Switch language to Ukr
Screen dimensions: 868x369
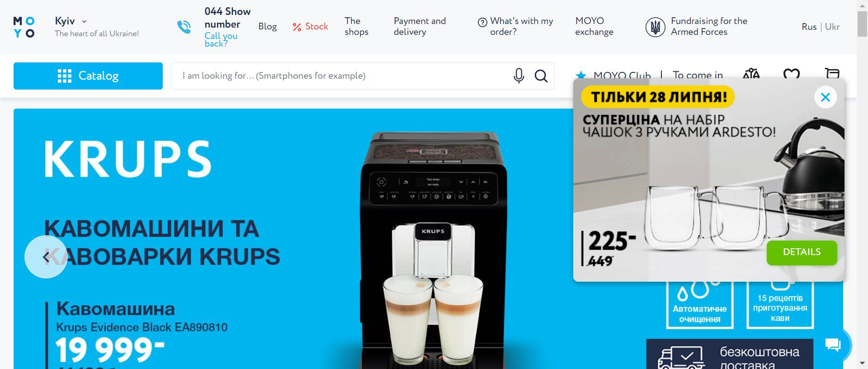832,27
